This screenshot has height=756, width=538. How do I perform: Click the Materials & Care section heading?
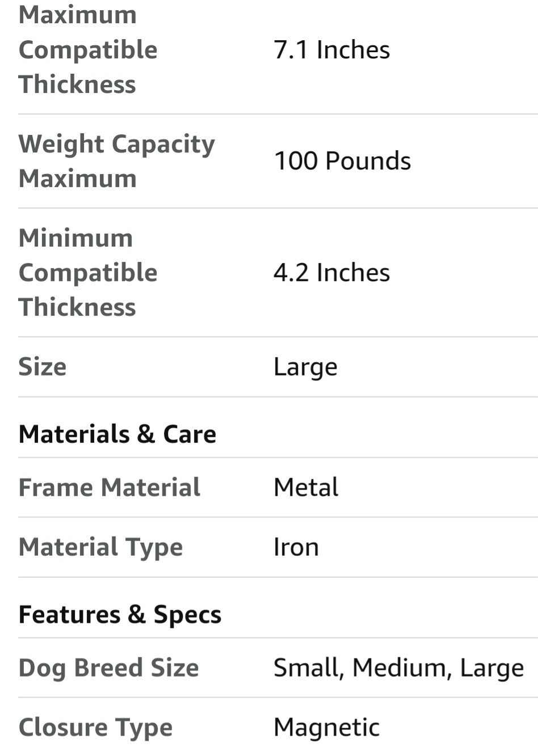pos(117,434)
